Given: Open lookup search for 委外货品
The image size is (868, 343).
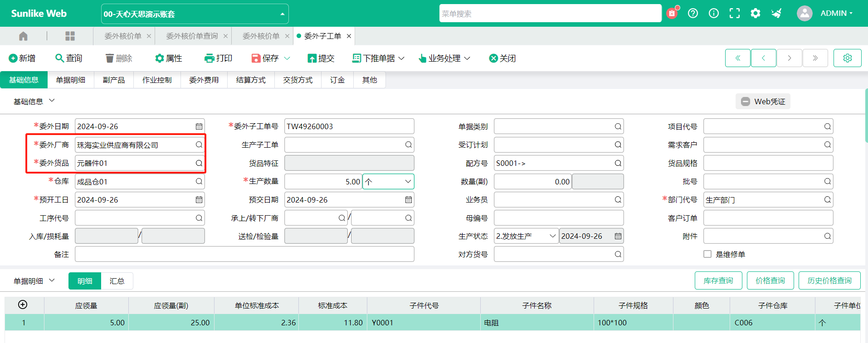Looking at the screenshot, I should pos(199,163).
